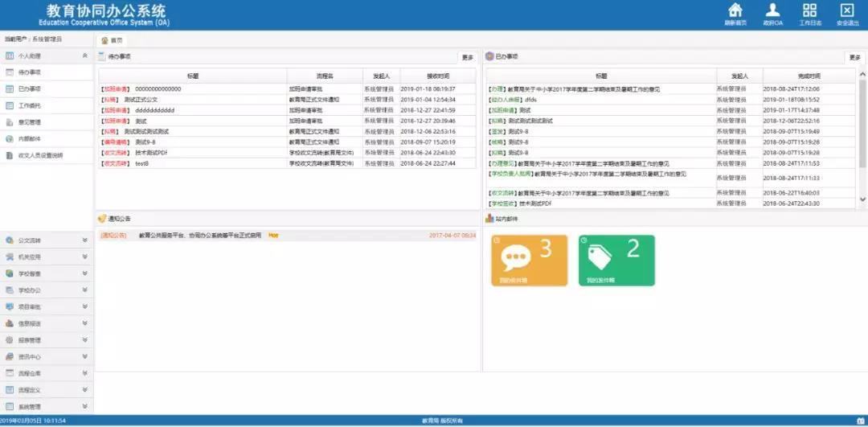Click the 2019-01-18T08:15:52 completion time
The width and height of the screenshot is (868, 427).
pos(792,100)
